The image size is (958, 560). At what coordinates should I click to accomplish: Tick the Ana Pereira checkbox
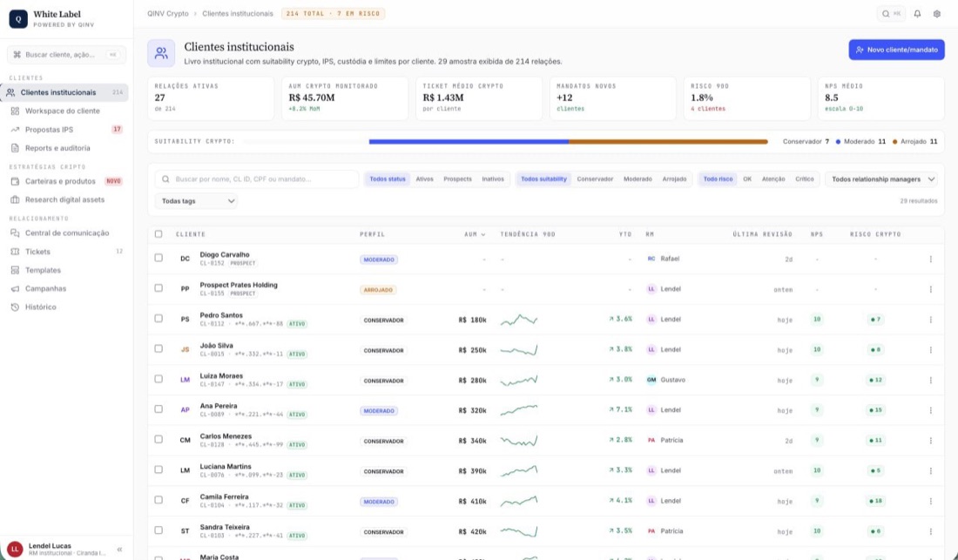coord(159,408)
